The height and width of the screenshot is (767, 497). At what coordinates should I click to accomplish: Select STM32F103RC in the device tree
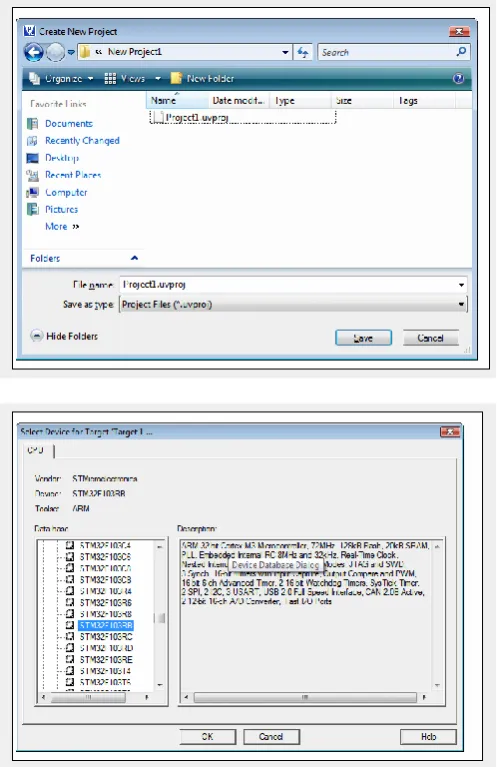point(106,636)
